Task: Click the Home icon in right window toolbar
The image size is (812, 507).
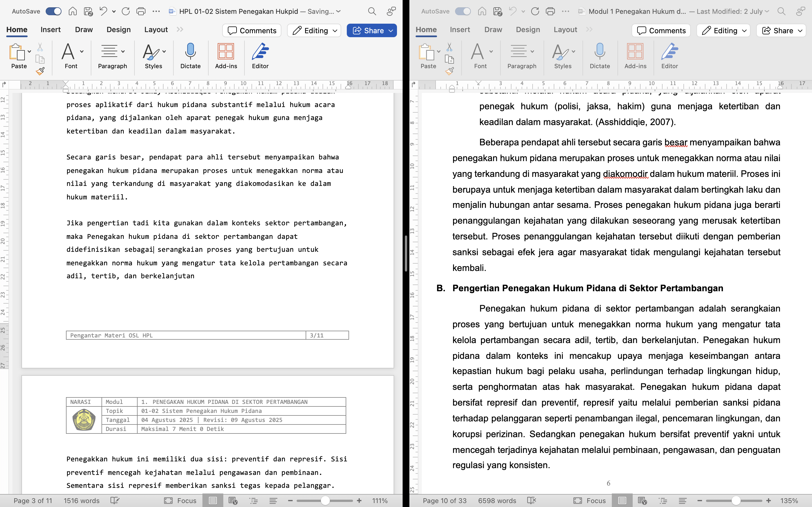Action: click(x=482, y=11)
